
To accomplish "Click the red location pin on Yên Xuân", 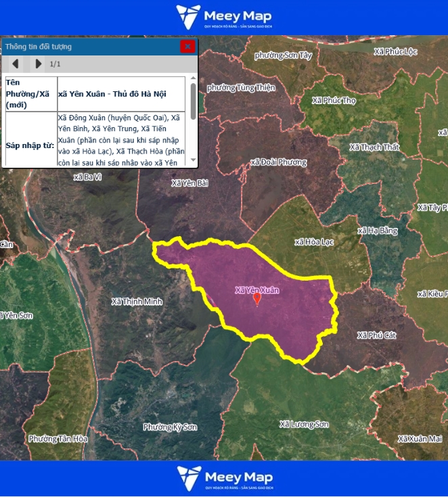I will point(257,298).
